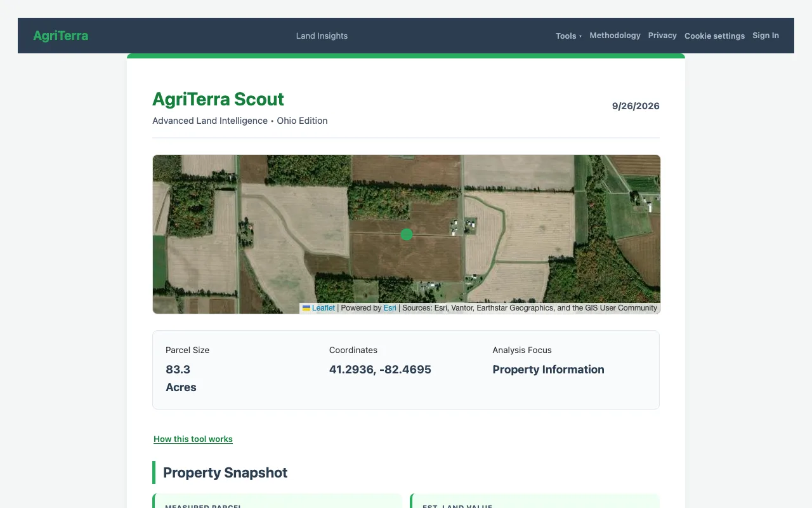
Task: Click the Property Snapshot section heading
Action: click(225, 472)
